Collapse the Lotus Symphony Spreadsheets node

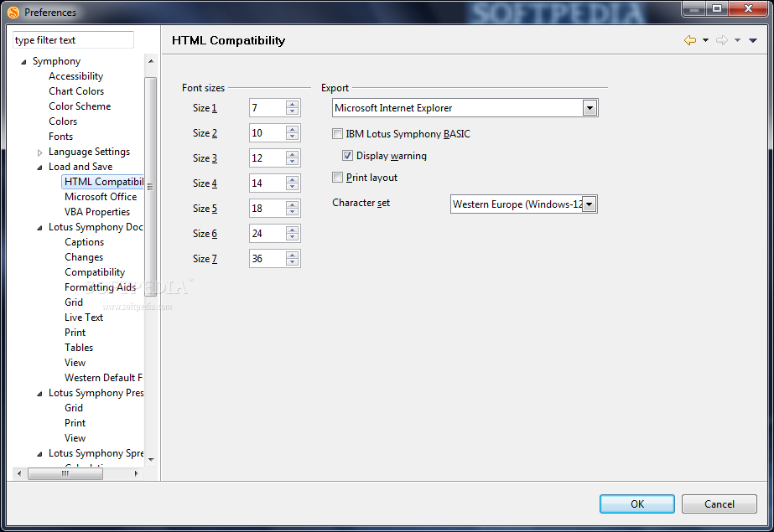point(40,454)
